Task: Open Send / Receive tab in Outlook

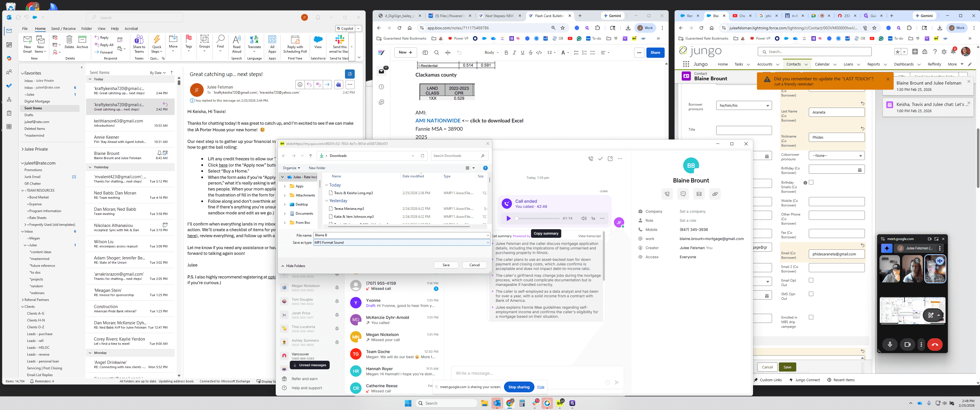Action: [63, 28]
